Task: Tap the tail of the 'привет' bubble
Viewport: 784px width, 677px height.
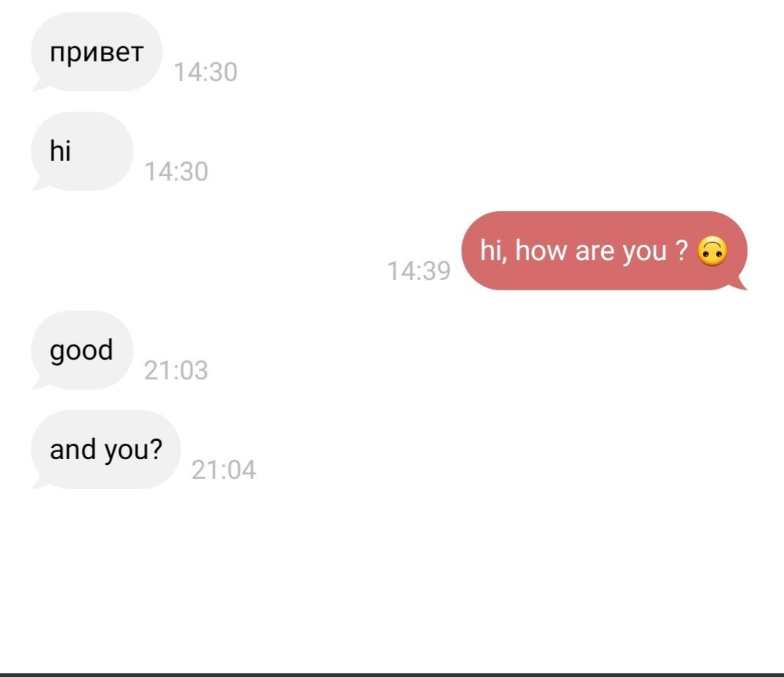Action: (40, 86)
